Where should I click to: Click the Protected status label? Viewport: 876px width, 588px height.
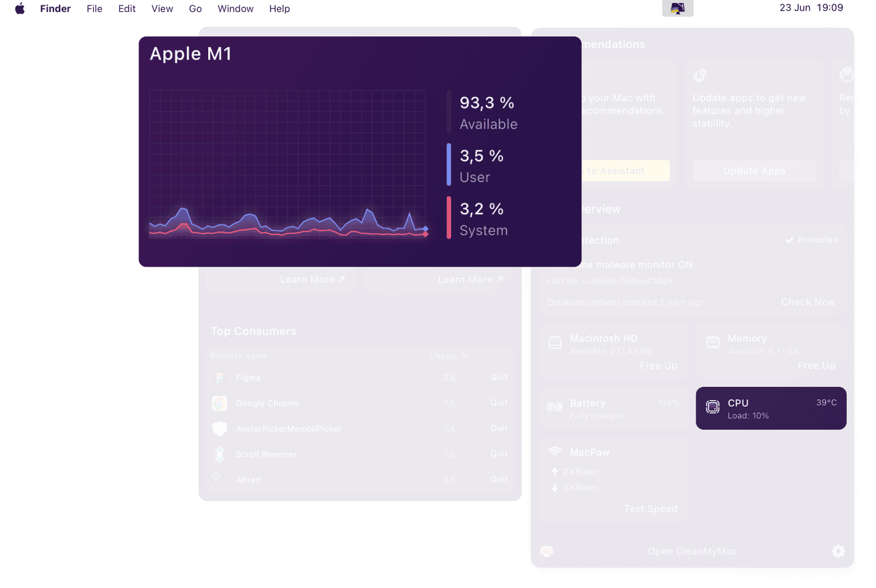pos(811,240)
